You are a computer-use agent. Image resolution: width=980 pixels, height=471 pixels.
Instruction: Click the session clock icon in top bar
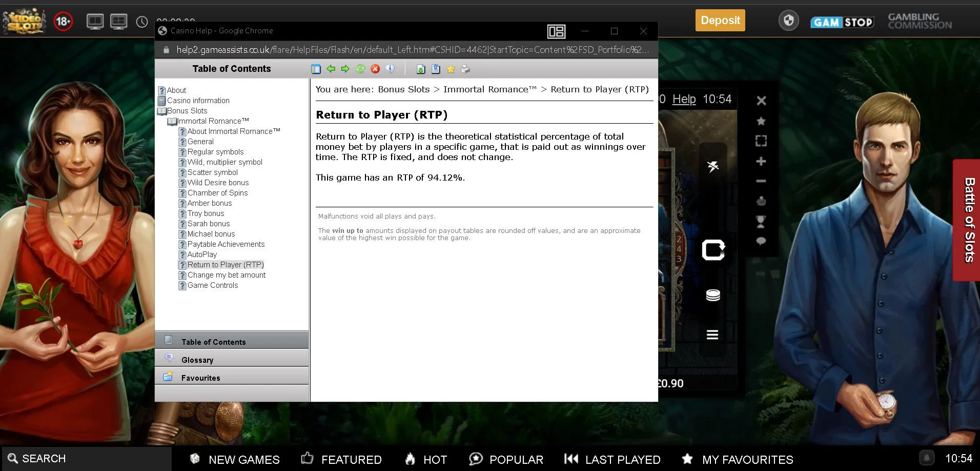coord(142,22)
